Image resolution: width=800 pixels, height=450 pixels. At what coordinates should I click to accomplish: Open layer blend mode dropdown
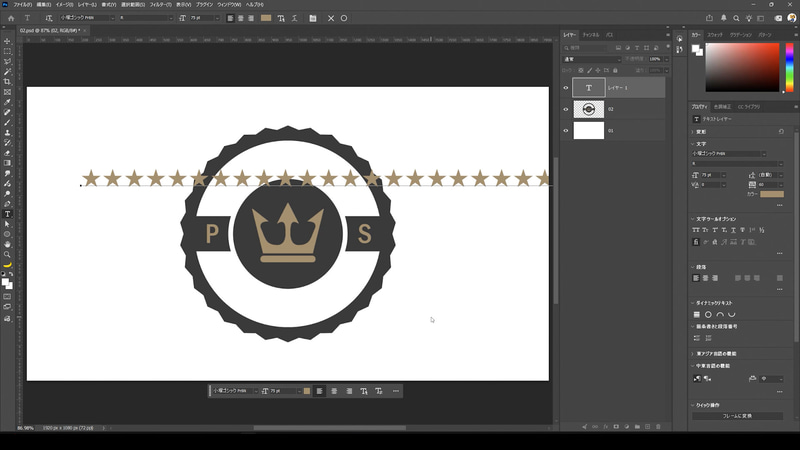tap(592, 59)
